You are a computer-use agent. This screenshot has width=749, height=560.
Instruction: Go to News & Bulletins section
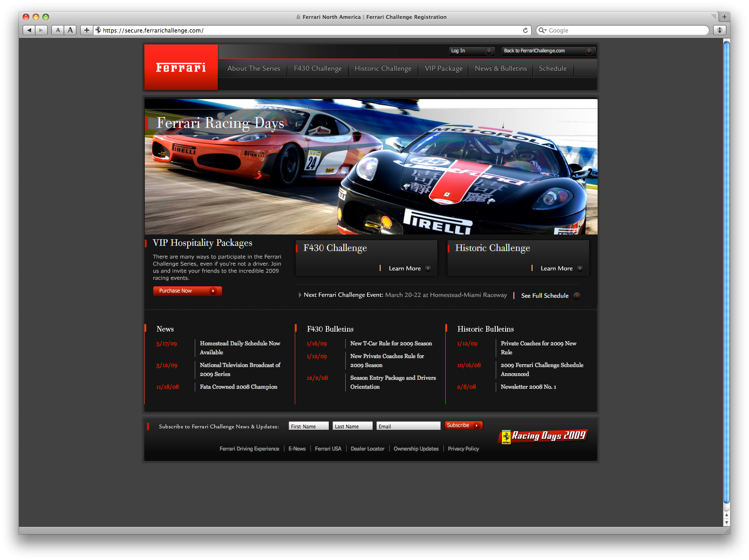pos(501,68)
